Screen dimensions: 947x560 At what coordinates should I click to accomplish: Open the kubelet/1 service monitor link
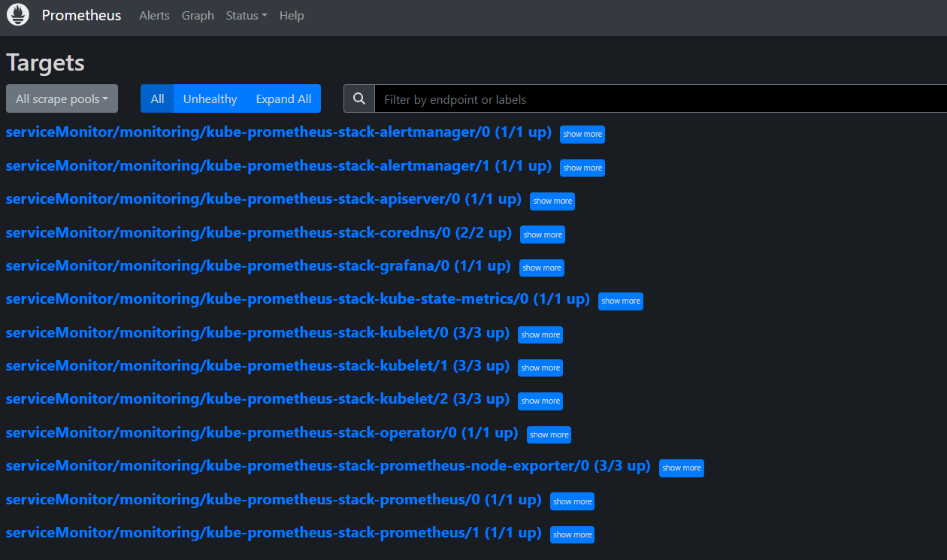coord(257,366)
